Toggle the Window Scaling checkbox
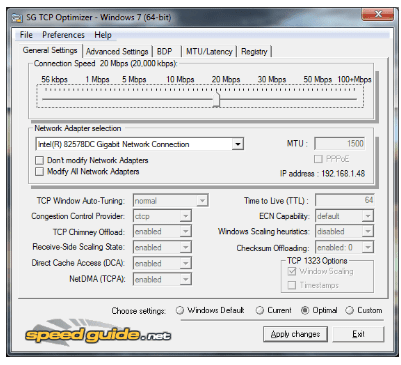Viewport: 401px width, 365px height. [292, 271]
